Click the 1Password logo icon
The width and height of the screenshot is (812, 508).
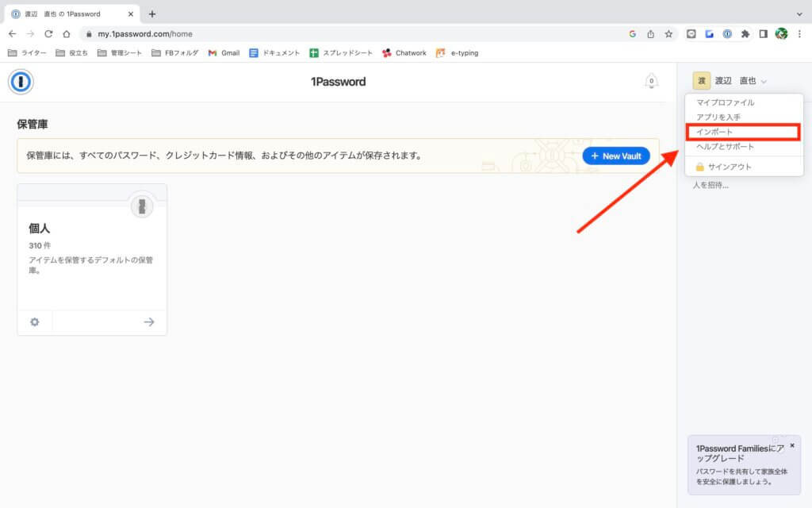tap(21, 82)
